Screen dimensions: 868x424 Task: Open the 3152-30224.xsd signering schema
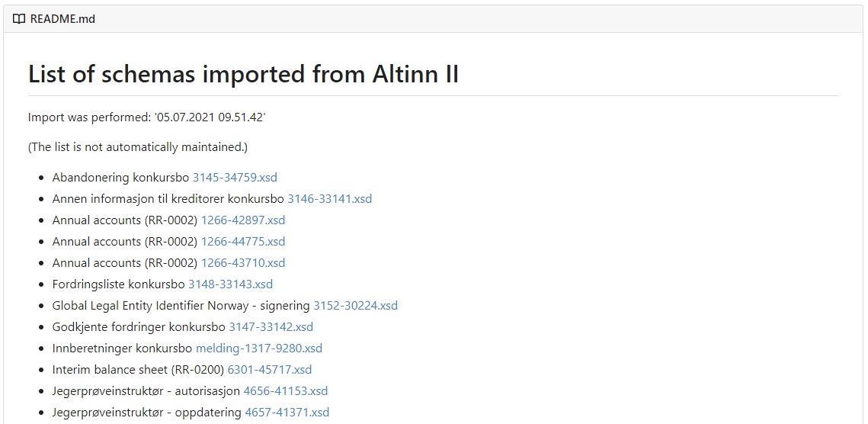coord(355,306)
